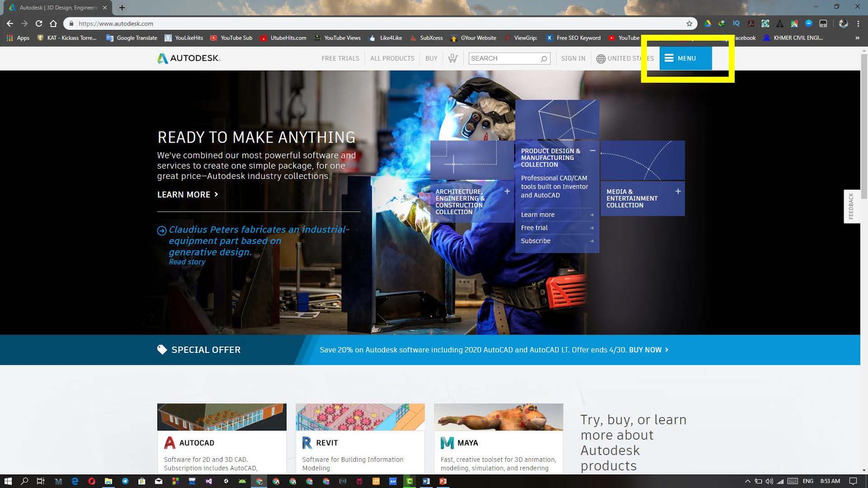Bookmark this page with the star icon
Screen dimensions: 868x488
tap(690, 23)
